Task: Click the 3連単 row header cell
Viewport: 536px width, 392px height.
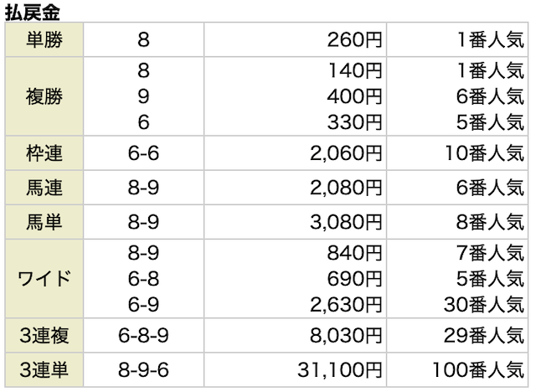Action: (x=44, y=369)
